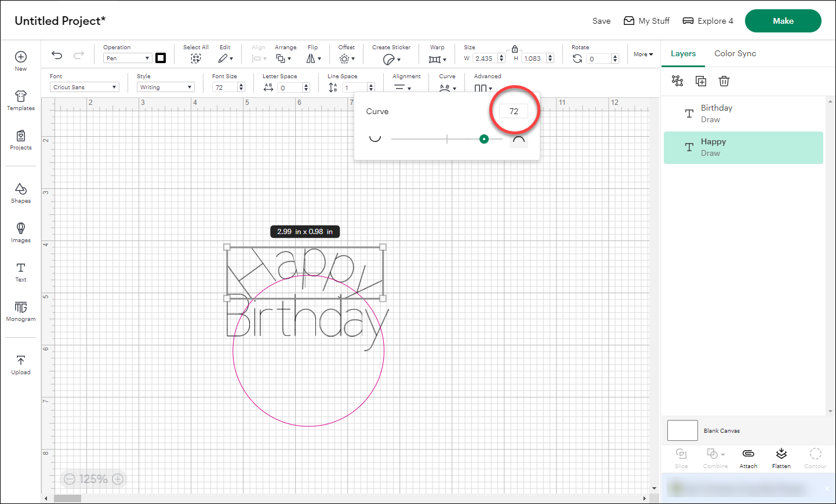836x504 pixels.
Task: Open the Cricut Sans font dropdown
Action: point(84,86)
